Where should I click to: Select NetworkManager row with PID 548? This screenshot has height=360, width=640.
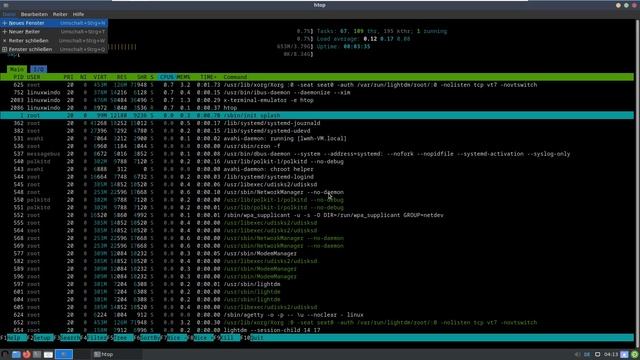point(317,192)
